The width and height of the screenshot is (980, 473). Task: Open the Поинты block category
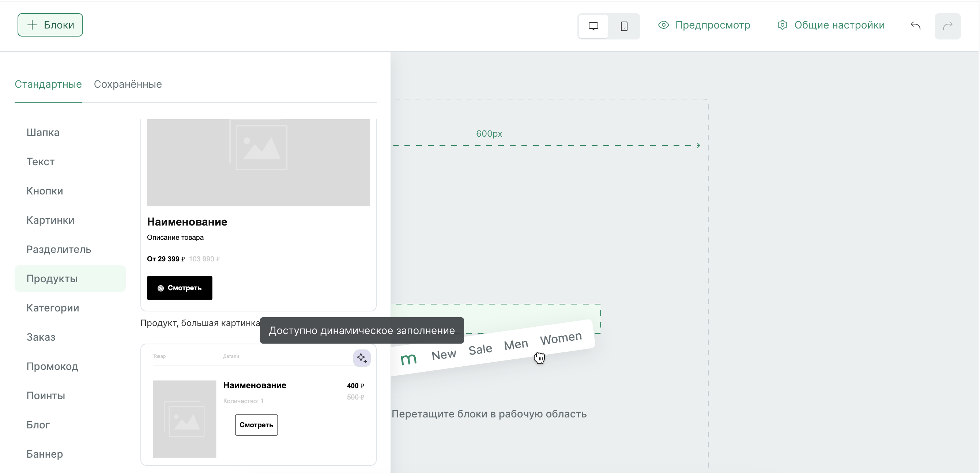70,396
